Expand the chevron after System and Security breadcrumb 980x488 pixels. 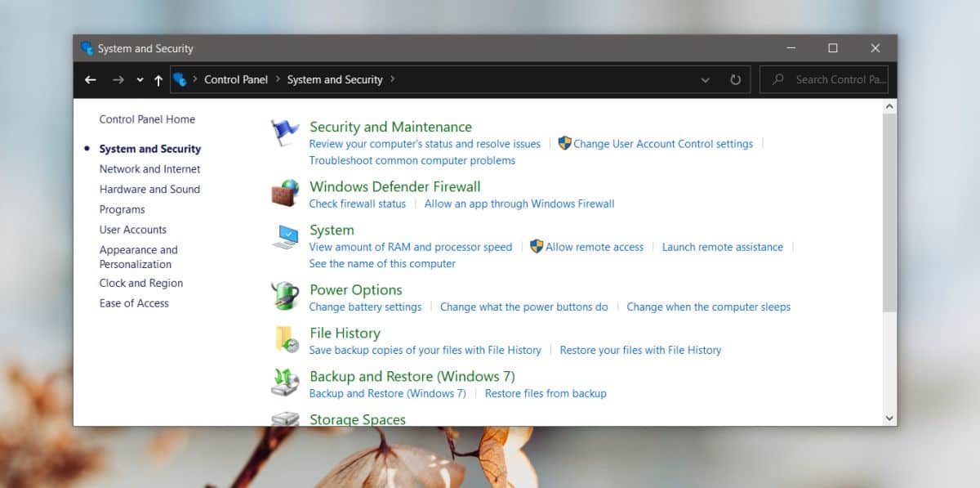(393, 80)
